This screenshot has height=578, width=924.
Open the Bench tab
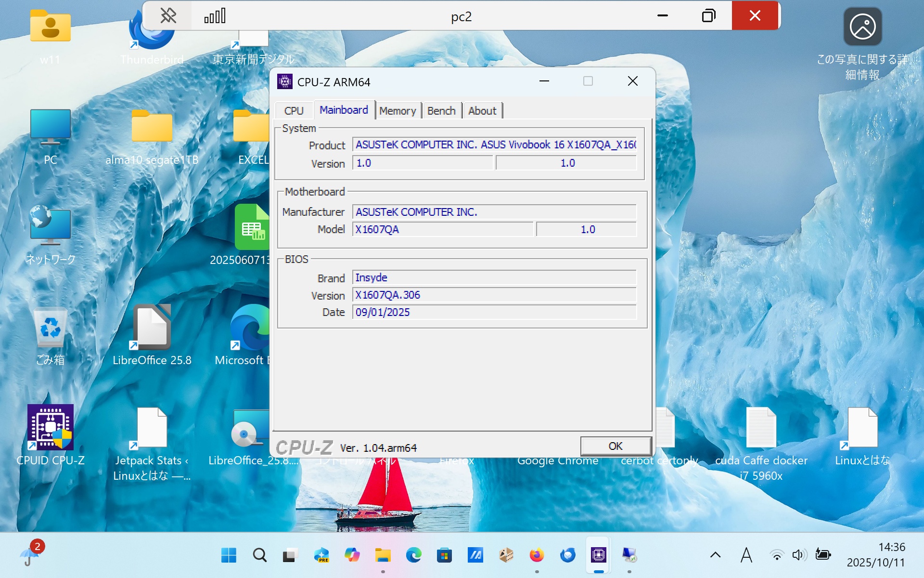(441, 111)
